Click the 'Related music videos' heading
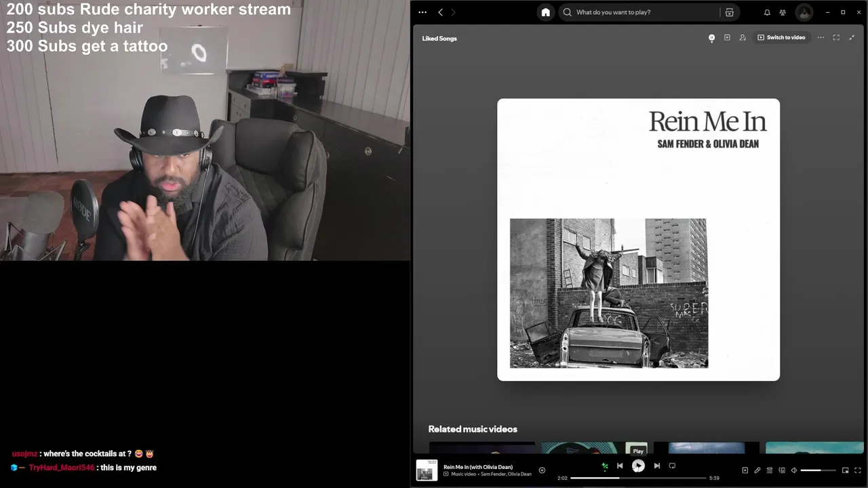The image size is (868, 488). pos(473,429)
